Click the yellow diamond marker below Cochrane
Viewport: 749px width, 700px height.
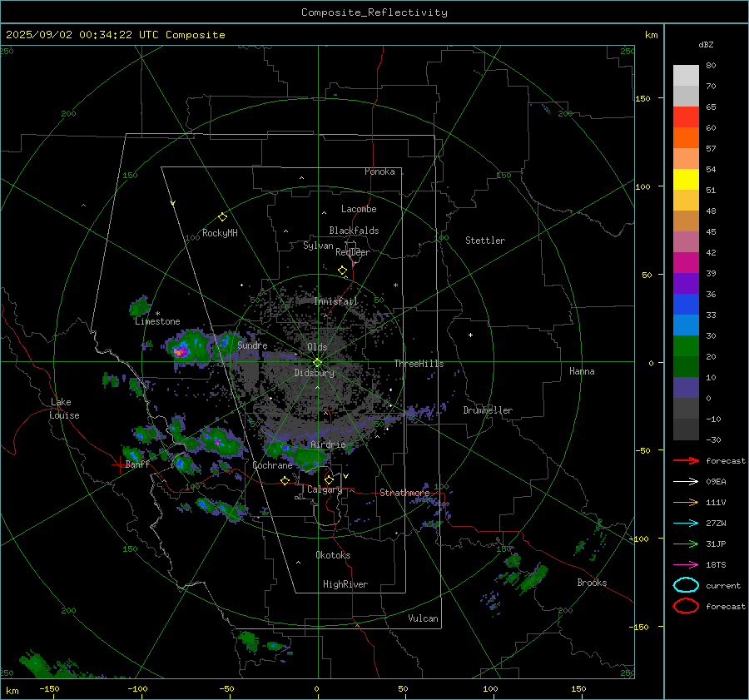pos(285,480)
